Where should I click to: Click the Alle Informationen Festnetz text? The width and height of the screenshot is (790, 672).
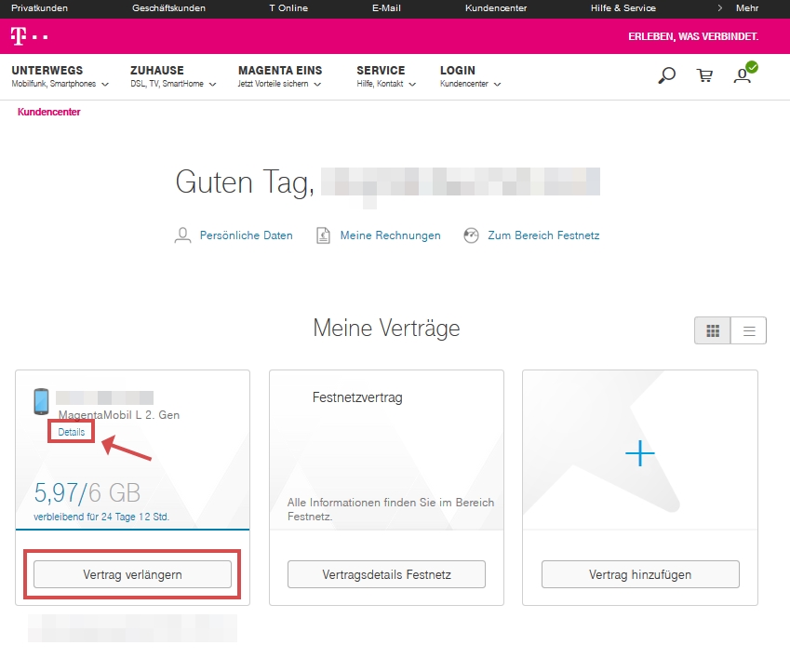(391, 509)
